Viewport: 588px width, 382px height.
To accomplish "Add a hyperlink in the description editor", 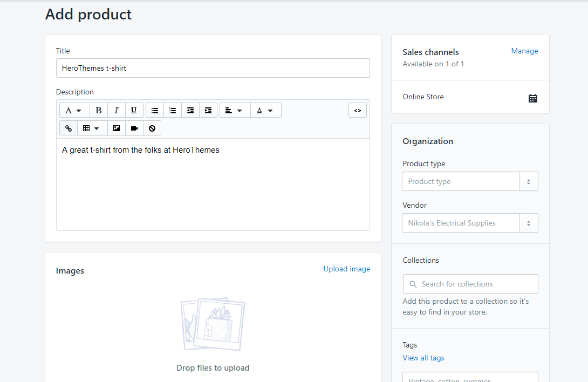I will tap(68, 128).
